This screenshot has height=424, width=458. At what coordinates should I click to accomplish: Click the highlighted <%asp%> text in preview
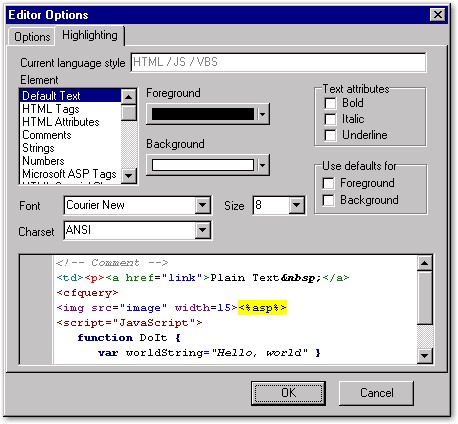262,308
